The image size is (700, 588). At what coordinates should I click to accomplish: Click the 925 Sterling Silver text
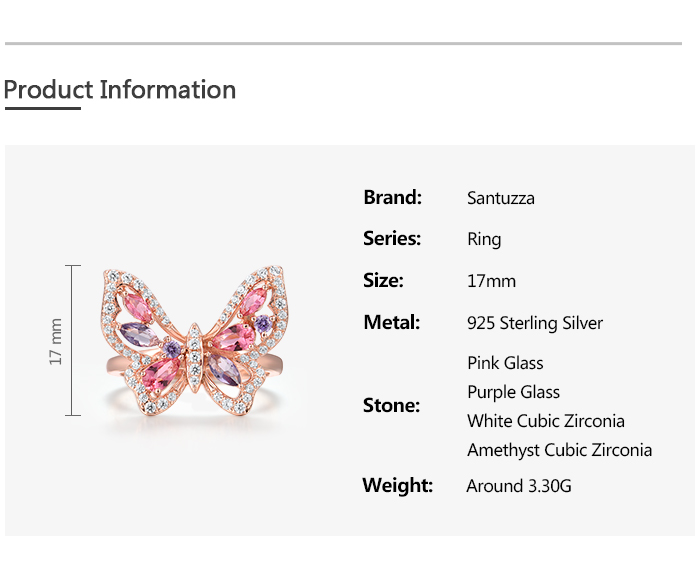pos(535,324)
